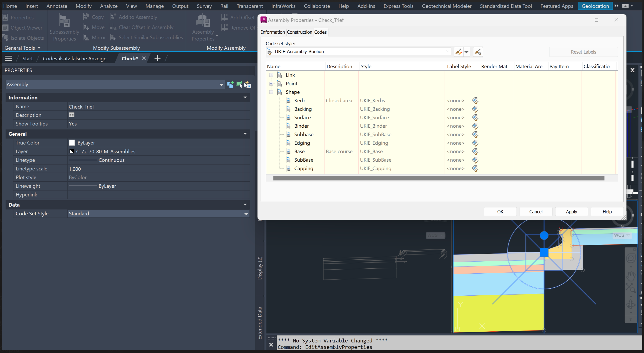The width and height of the screenshot is (644, 353).
Task: Toggle the PICKADD value icon
Action: (230, 84)
